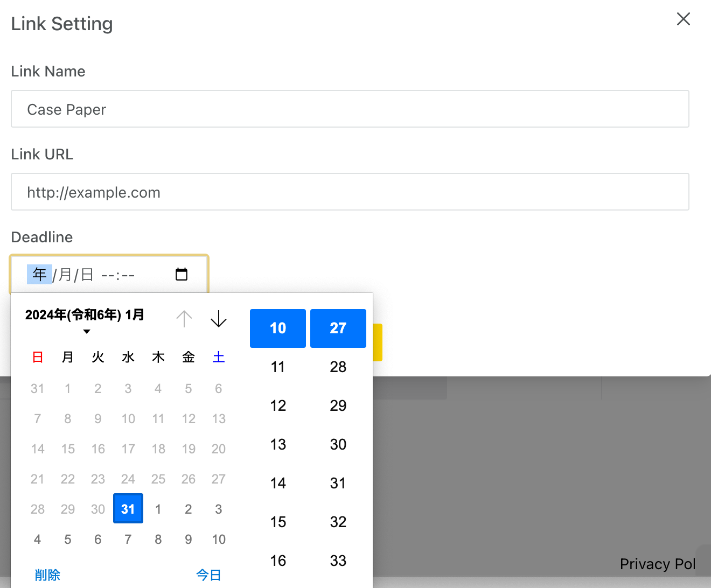Screen dimensions: 711x588
Task: Click 今日 to choose today
Action: 208,575
